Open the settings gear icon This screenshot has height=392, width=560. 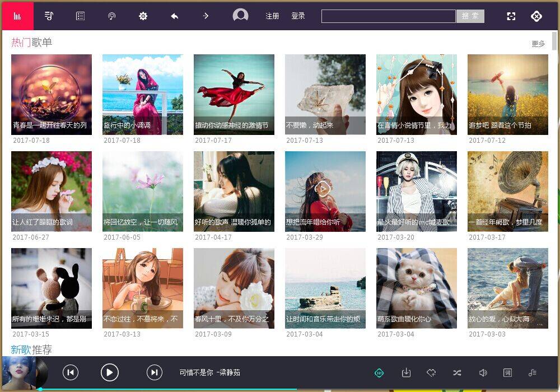click(143, 16)
